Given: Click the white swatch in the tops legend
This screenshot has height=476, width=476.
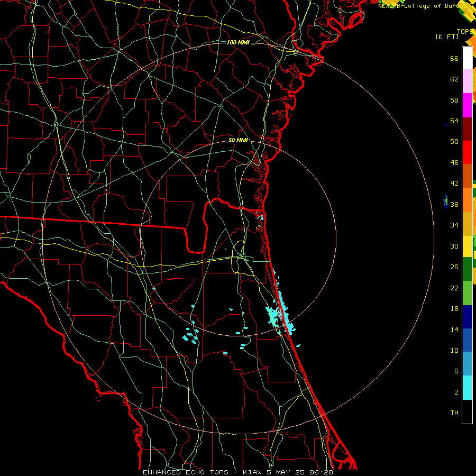Looking at the screenshot, I should 467,58.
